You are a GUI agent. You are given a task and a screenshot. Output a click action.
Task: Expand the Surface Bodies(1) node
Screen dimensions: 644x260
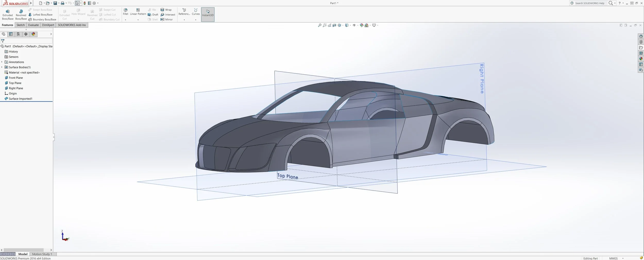2,67
